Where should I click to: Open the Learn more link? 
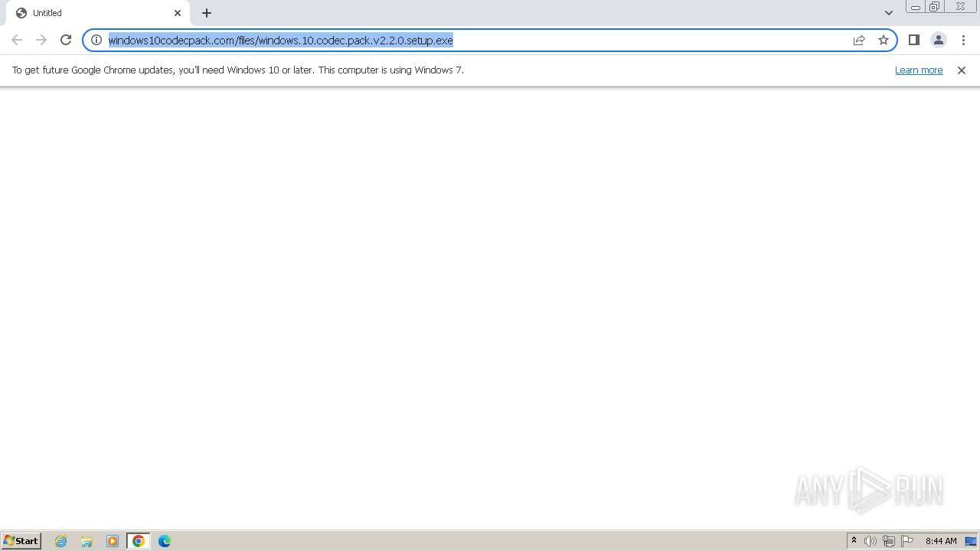point(919,70)
